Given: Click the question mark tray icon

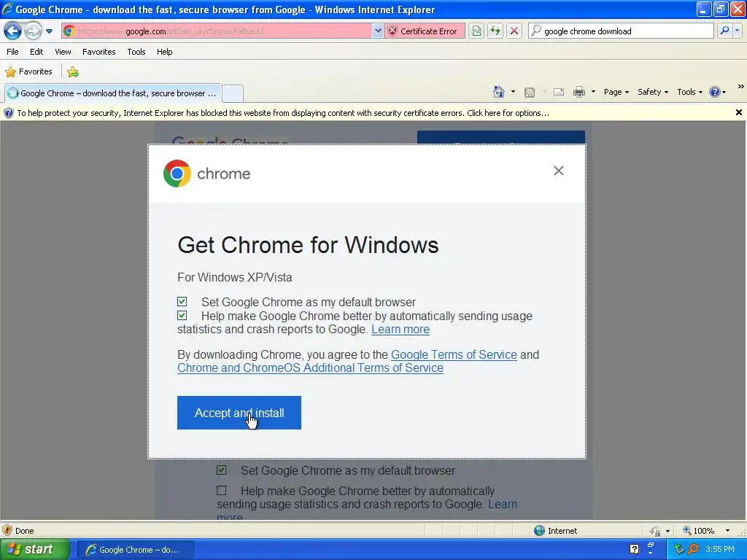Looking at the screenshot, I should click(x=634, y=549).
